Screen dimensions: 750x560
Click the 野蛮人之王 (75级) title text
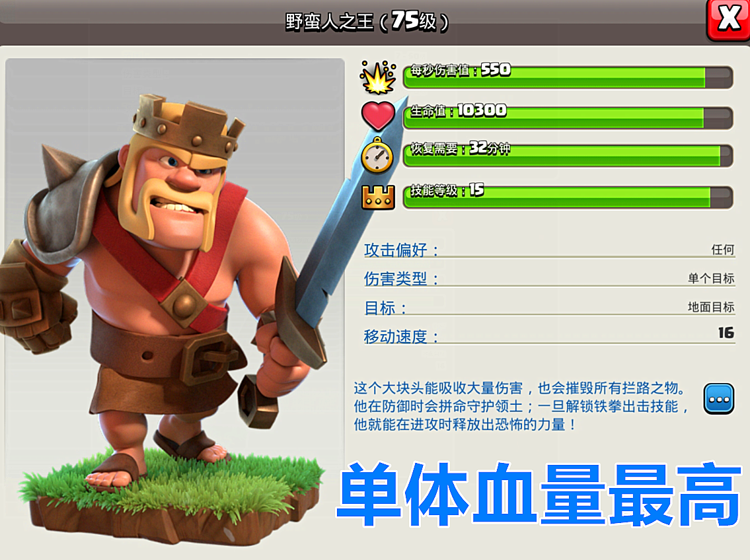(x=366, y=21)
